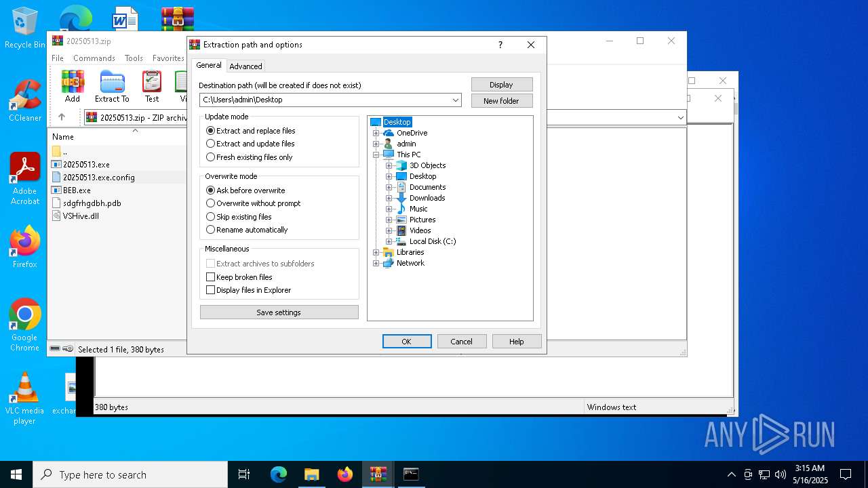The image size is (868, 488).
Task: Click the Save settings button
Action: 279,312
